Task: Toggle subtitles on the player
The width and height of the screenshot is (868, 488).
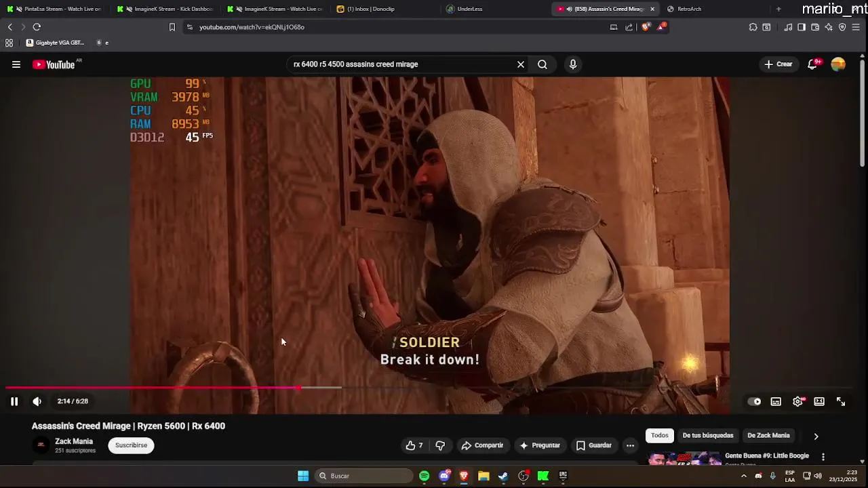Action: pos(776,401)
